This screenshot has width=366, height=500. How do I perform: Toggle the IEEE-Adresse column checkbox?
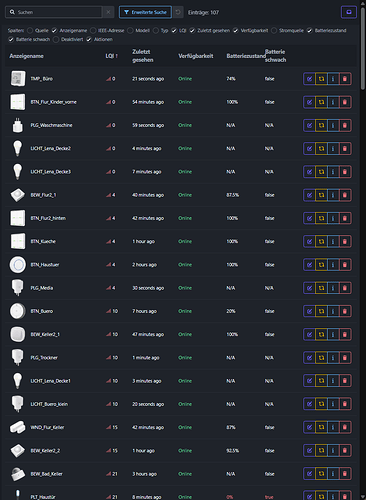(93, 30)
